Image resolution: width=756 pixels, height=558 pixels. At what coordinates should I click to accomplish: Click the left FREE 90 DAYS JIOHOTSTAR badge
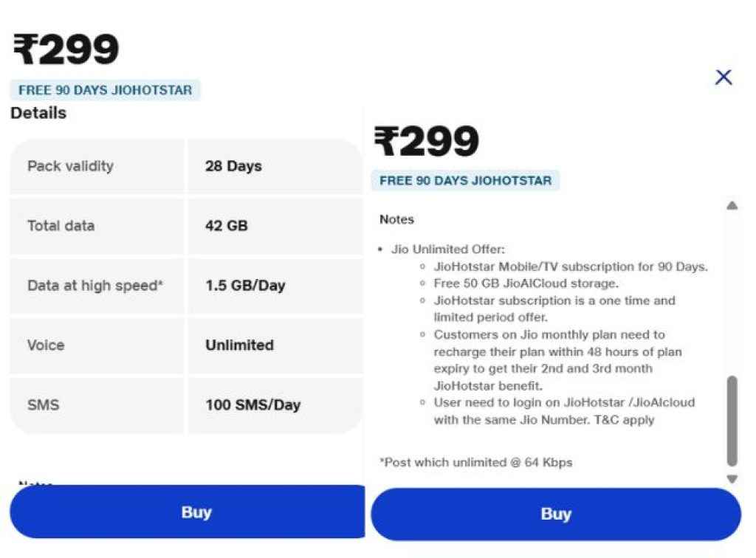click(x=105, y=90)
